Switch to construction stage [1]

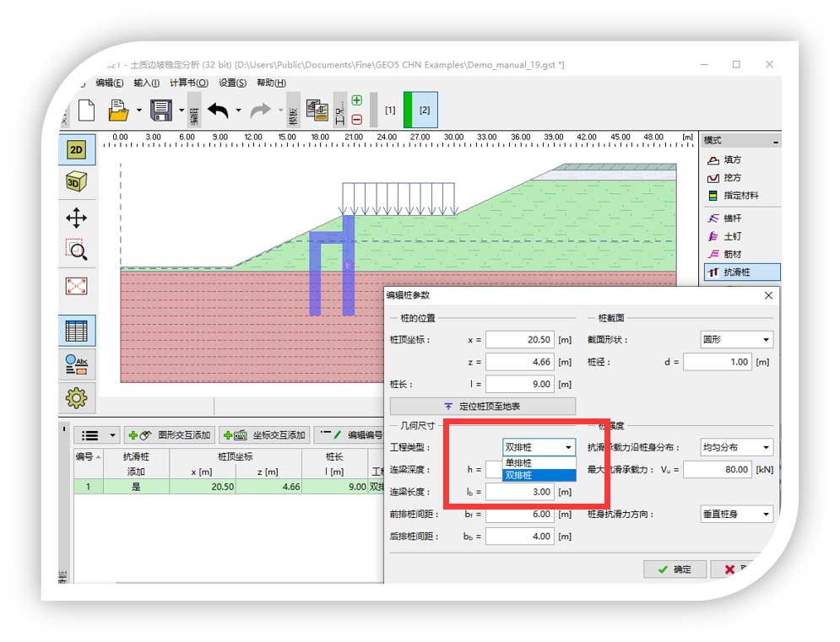[x=390, y=110]
